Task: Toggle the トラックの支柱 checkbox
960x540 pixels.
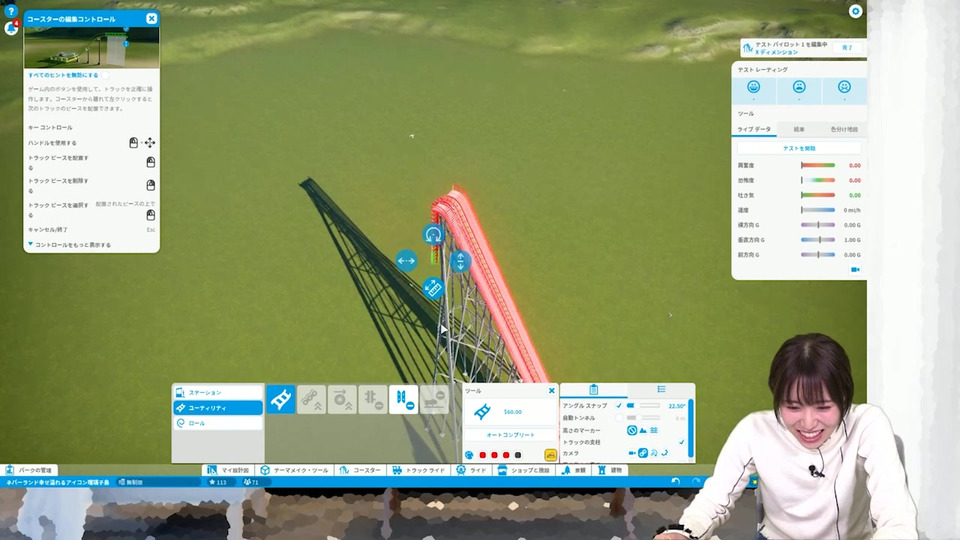Action: pyautogui.click(x=681, y=442)
